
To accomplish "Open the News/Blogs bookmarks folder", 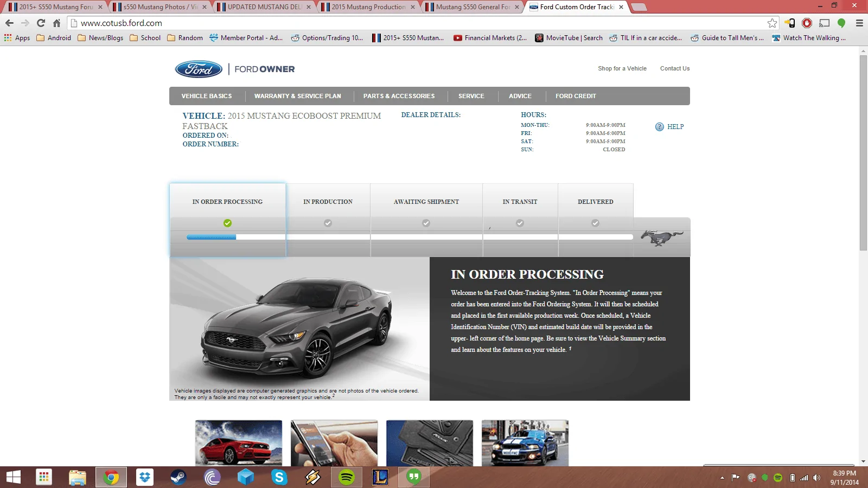I will tap(100, 38).
